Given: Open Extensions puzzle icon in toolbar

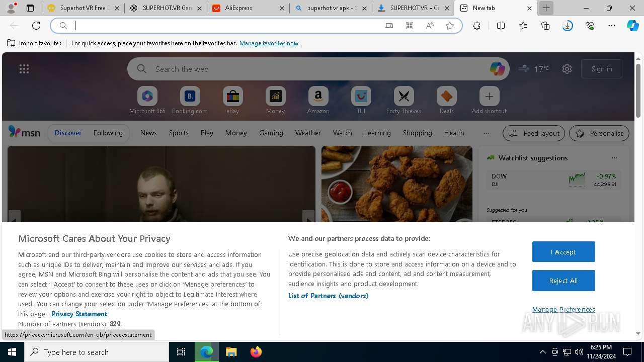Looking at the screenshot, I should [x=477, y=26].
